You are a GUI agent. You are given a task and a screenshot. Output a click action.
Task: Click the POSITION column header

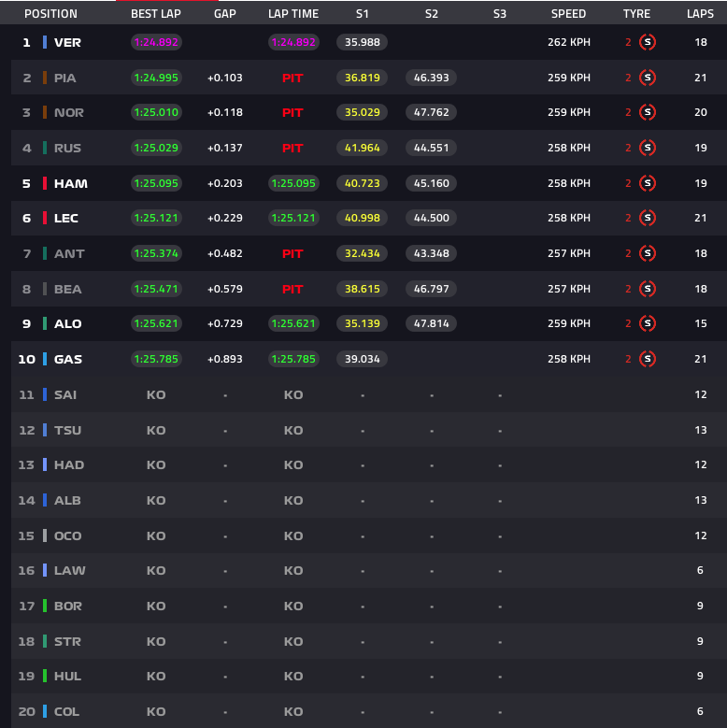point(51,14)
